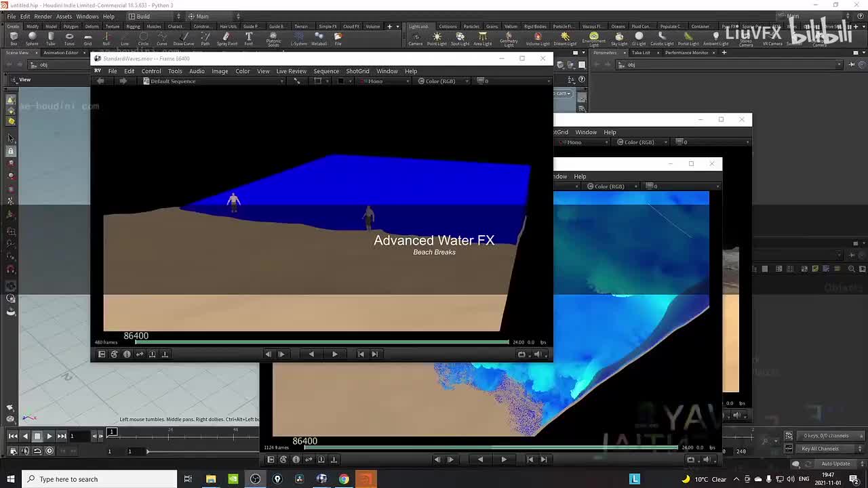868x488 pixels.
Task: Jump to first frame in Houdini timeline
Action: [x=13, y=436]
